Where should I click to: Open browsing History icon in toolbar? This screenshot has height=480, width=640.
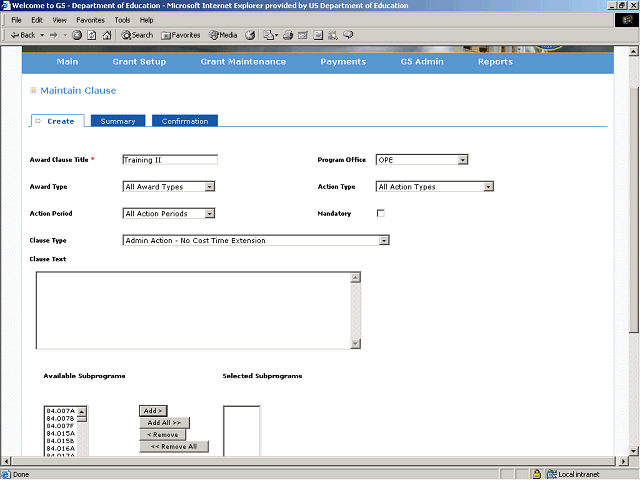pos(250,35)
